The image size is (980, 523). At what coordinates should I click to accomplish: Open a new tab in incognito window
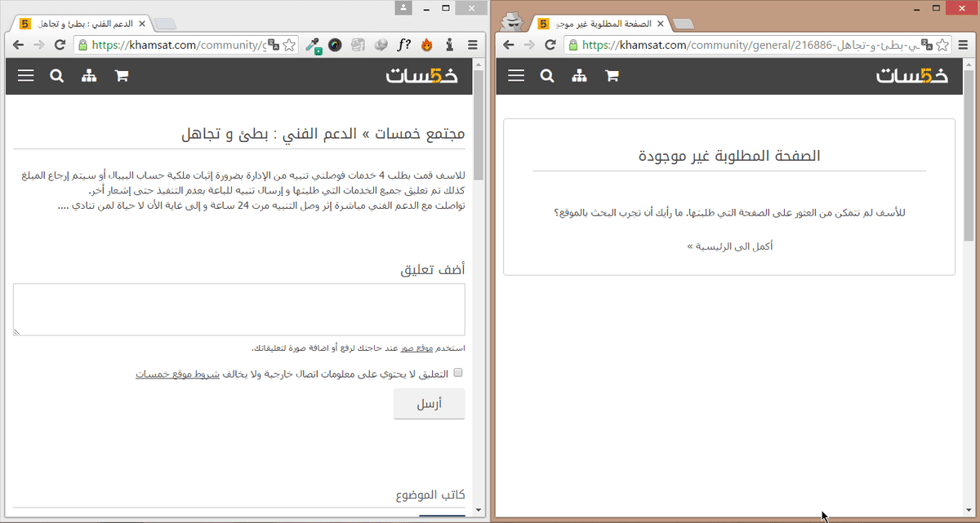pos(684,24)
